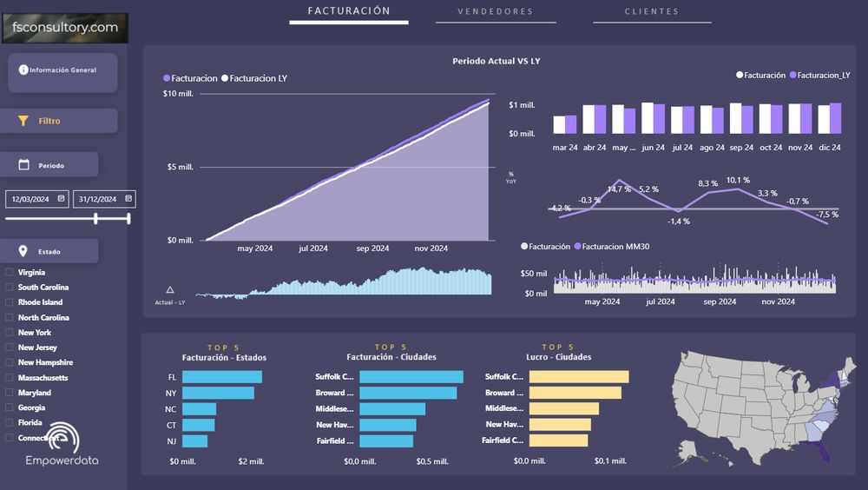Check the Georgia checkbox
This screenshot has width=868, height=490.
pyautogui.click(x=9, y=407)
